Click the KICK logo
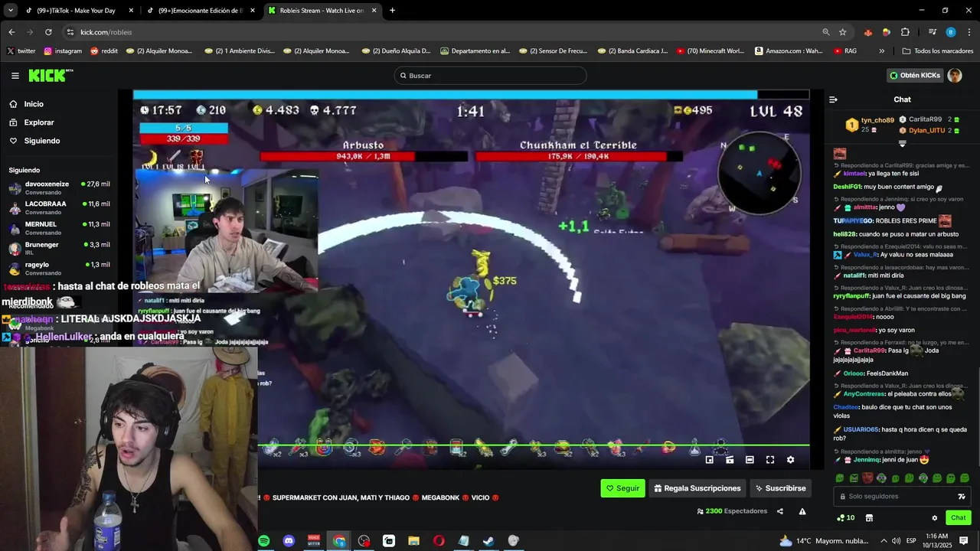980x551 pixels. (x=51, y=75)
